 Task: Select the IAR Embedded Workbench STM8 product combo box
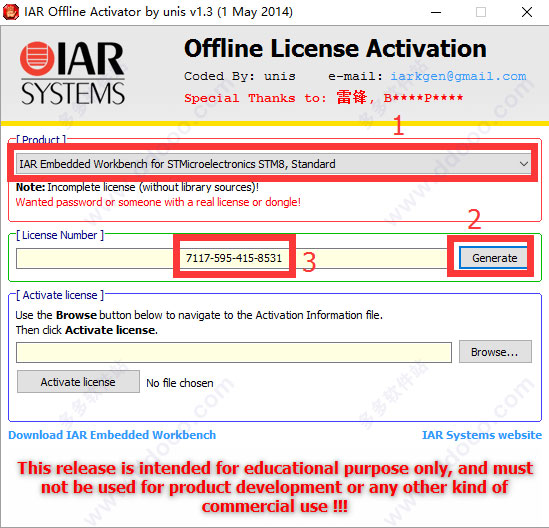pyautogui.click(x=273, y=164)
